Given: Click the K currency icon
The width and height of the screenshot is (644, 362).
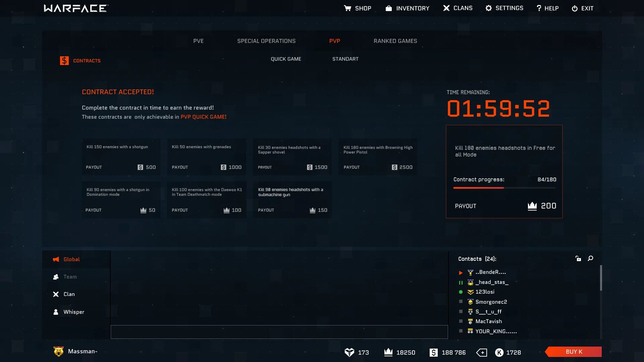Looking at the screenshot, I should [499, 353].
